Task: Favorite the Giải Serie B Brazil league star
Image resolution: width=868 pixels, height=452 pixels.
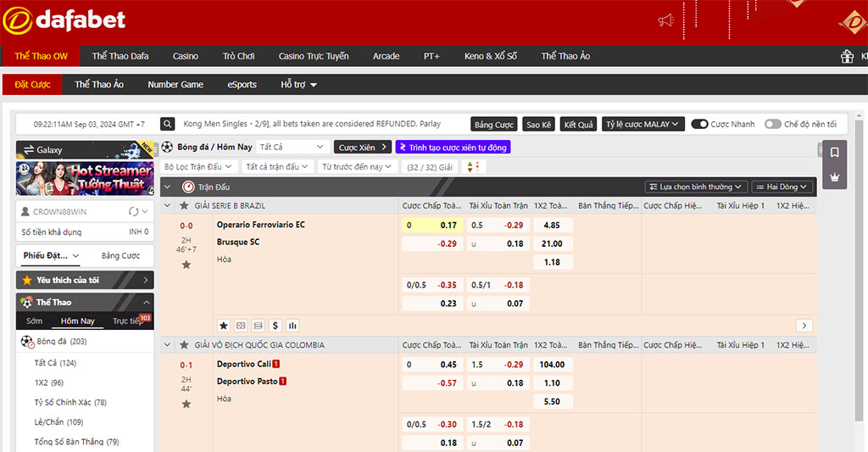Action: (184, 206)
